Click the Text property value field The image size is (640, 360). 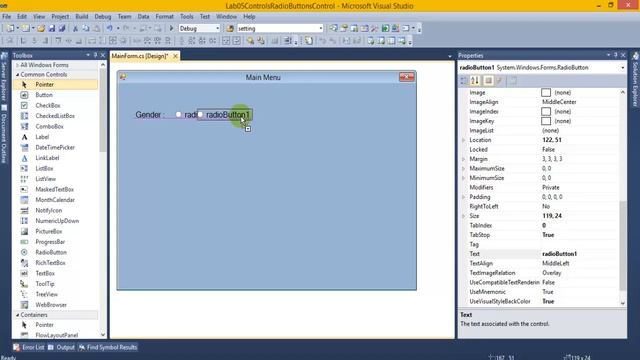[580, 254]
